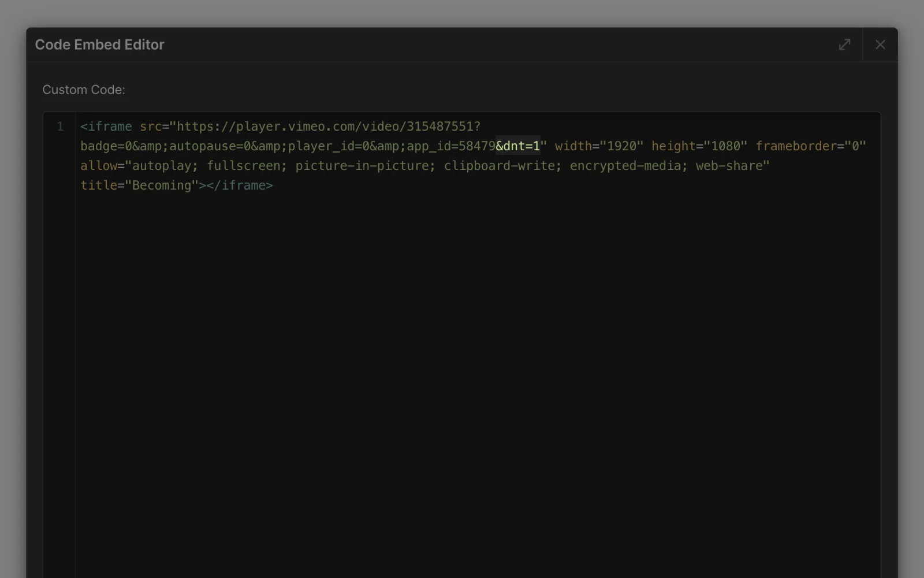
Task: Click the fullscreen; permission text
Action: coord(247,166)
